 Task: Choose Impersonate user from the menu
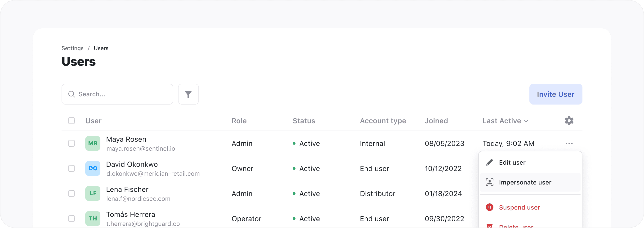tap(530, 182)
